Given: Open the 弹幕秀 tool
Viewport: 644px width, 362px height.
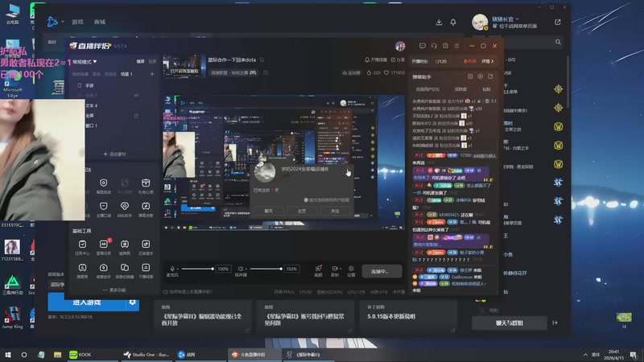Looking at the screenshot, I should pos(82,270).
